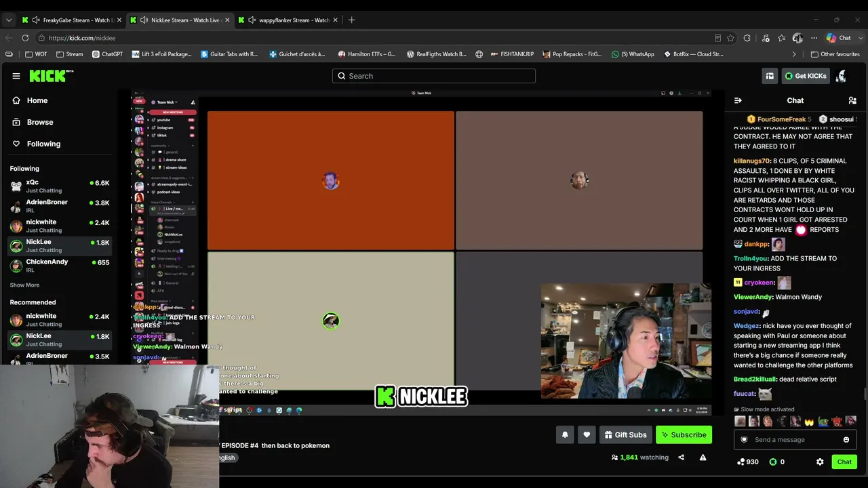Toggle mute on the NickLee Stream tab
Viewport: 868px width, 488px height.
coord(144,20)
